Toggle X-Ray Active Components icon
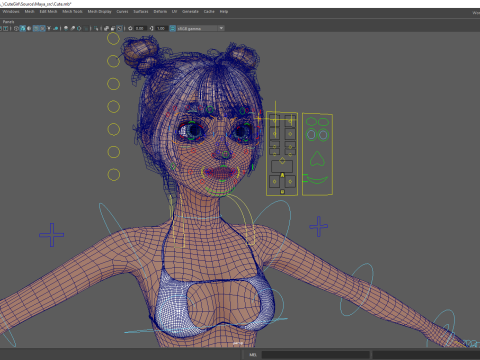Viewport: 480px width, 360px height. coord(113,28)
